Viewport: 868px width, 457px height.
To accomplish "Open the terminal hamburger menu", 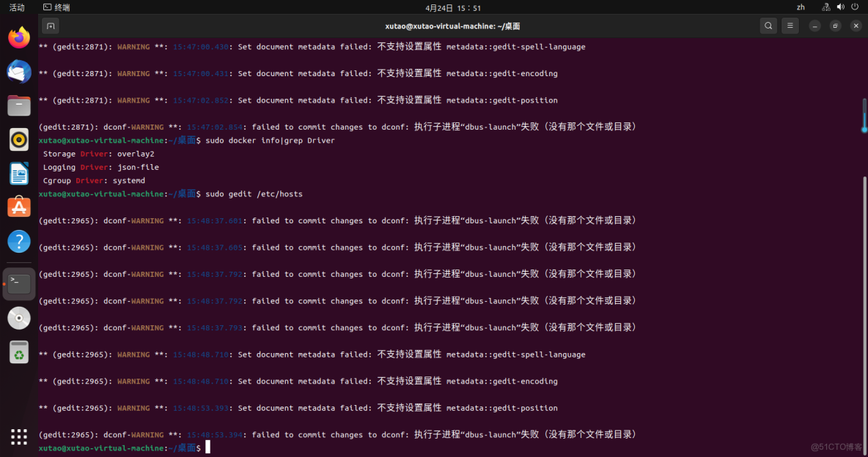I will pyautogui.click(x=790, y=26).
